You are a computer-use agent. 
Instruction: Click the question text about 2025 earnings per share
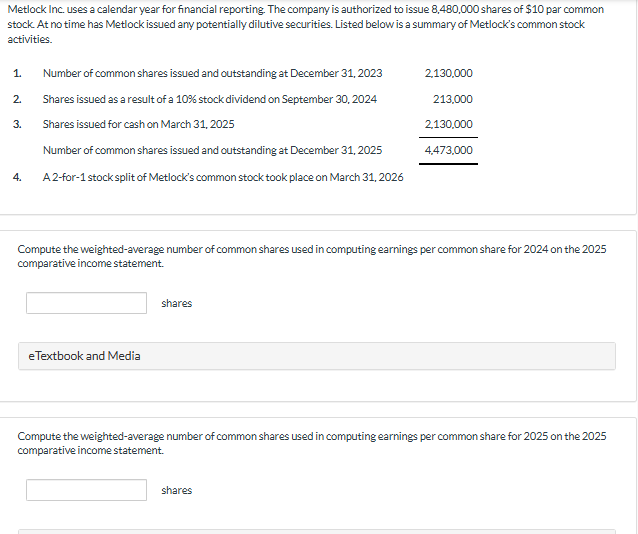[x=312, y=443]
